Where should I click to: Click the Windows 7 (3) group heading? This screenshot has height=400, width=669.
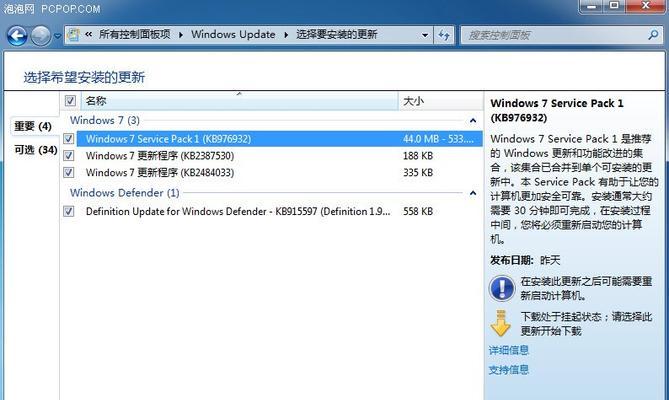(x=105, y=120)
